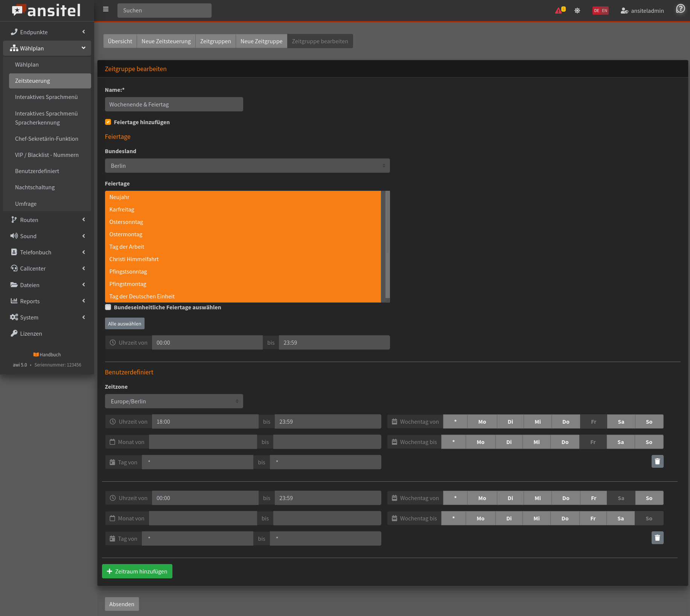
Task: Open the Zeitzone dropdown showing Europe/Berlin
Action: [174, 401]
